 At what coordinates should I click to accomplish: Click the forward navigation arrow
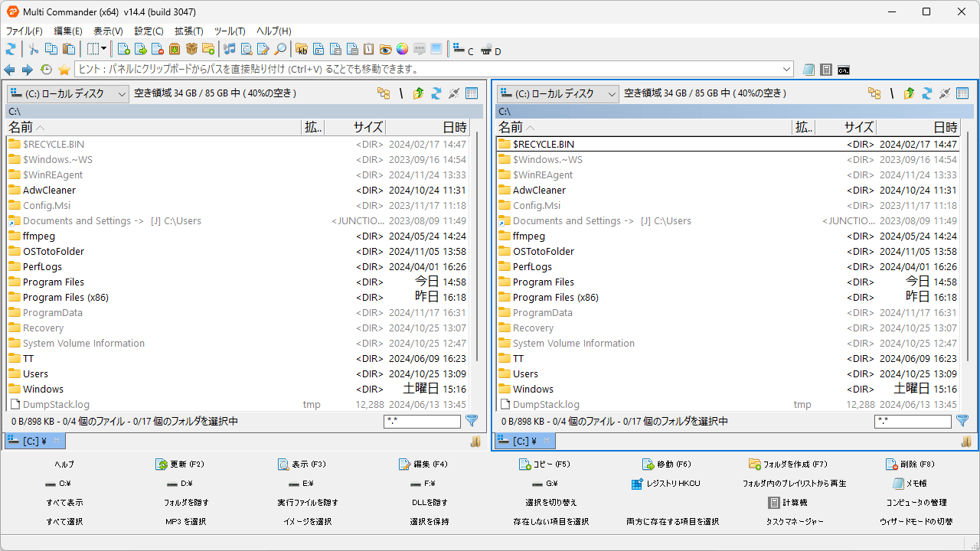click(x=28, y=70)
